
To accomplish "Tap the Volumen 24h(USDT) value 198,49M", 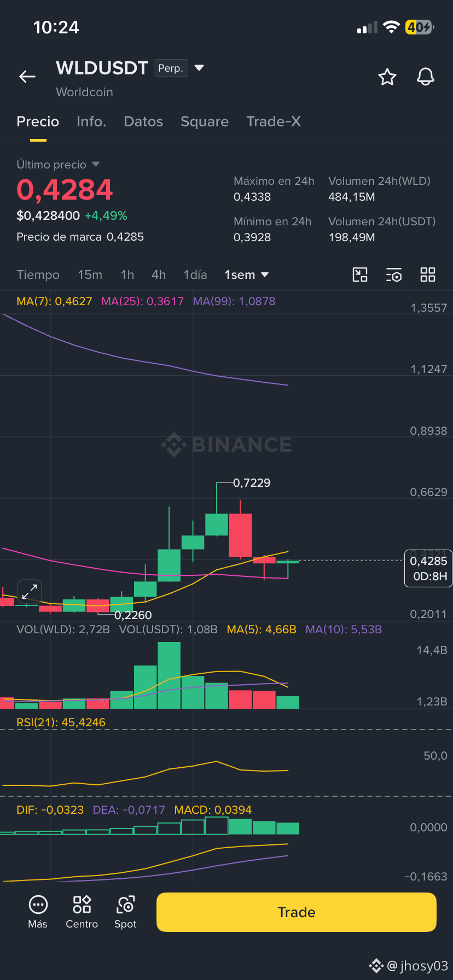I will tap(352, 237).
